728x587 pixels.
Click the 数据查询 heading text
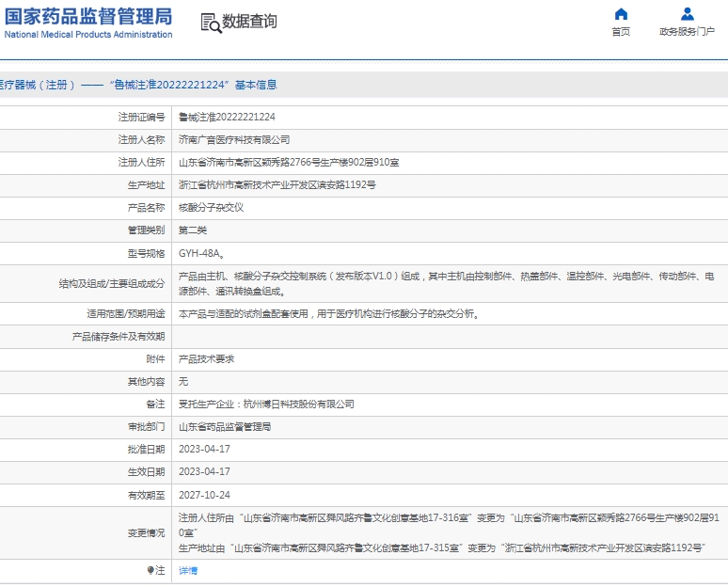click(250, 22)
